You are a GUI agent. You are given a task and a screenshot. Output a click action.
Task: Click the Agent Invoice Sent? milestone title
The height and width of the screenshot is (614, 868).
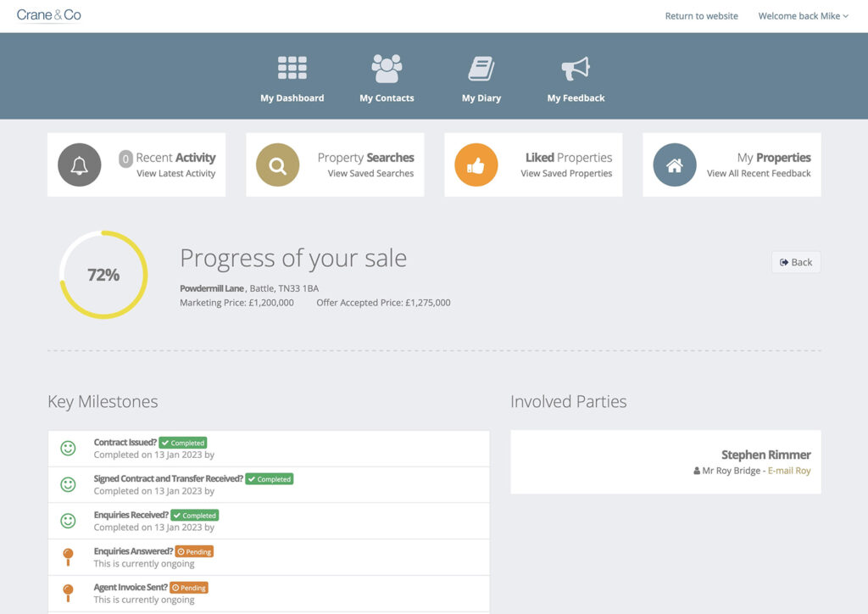(x=131, y=587)
